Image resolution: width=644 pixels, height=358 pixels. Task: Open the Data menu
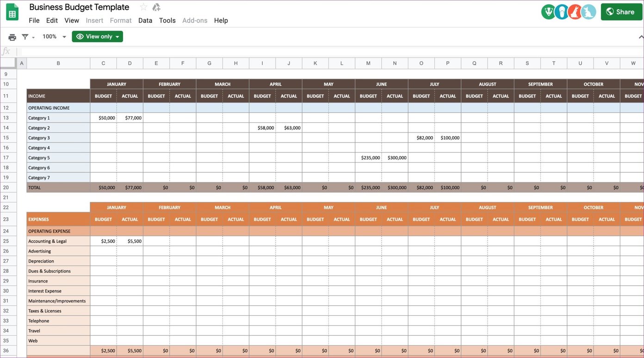[x=145, y=20]
